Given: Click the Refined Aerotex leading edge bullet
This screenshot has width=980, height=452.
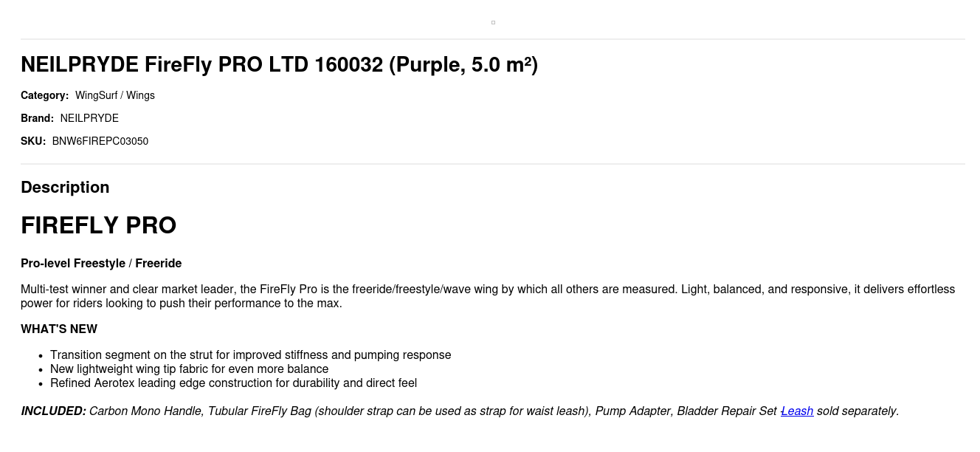Looking at the screenshot, I should point(233,383).
